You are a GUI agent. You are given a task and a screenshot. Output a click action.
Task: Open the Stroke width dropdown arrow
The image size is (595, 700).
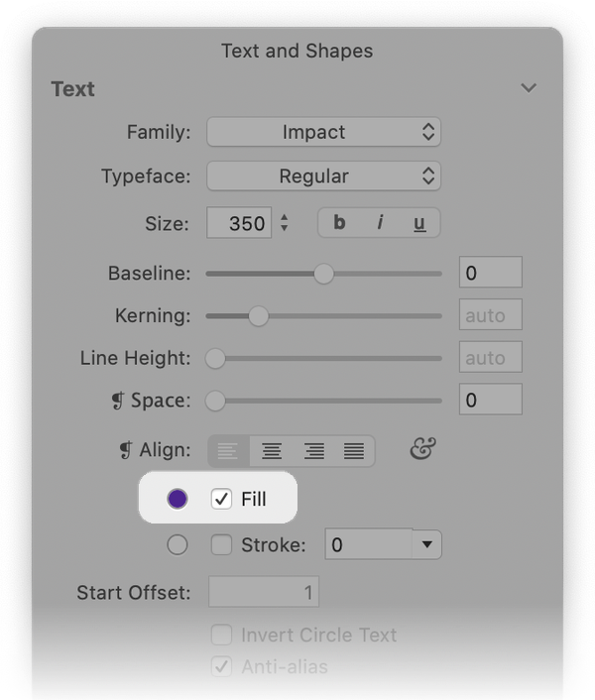pos(427,544)
